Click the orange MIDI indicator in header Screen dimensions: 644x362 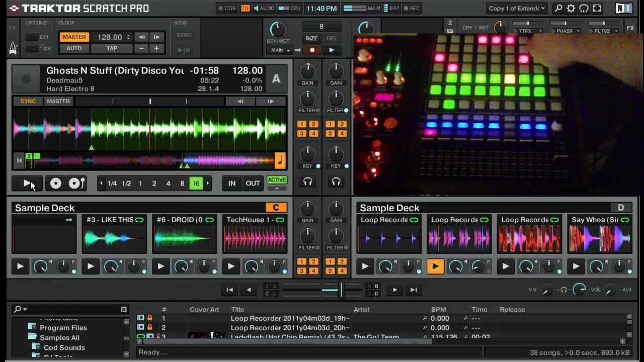(245, 8)
